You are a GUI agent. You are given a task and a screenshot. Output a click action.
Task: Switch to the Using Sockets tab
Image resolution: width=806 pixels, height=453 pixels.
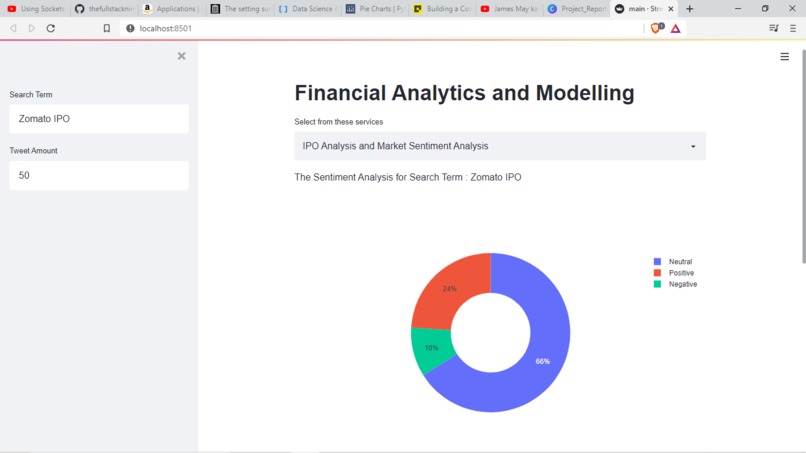pos(36,9)
